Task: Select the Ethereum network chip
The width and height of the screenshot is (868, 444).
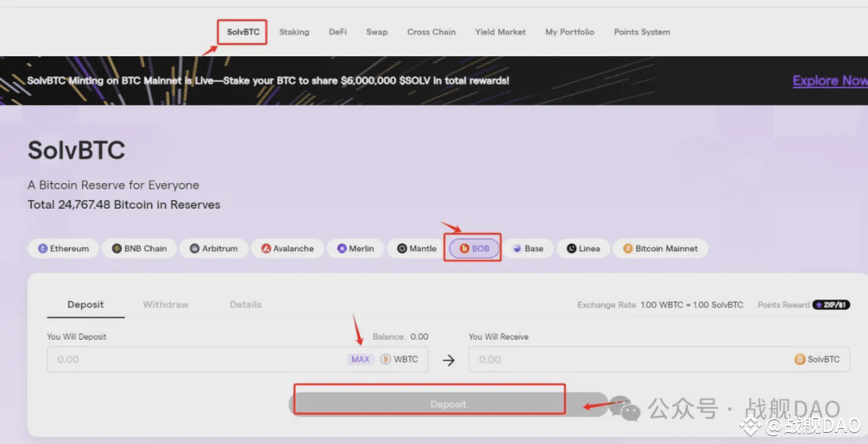Action: tap(63, 249)
